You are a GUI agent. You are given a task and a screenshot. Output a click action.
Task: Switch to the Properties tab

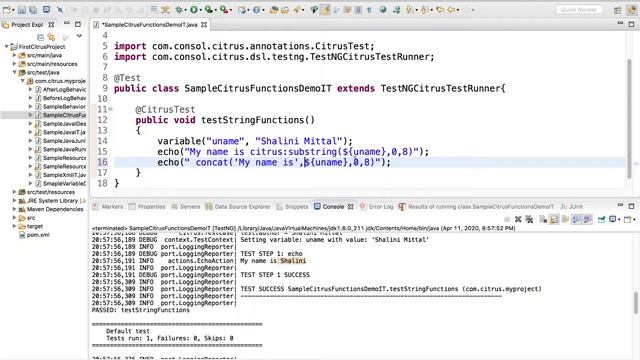point(147,207)
